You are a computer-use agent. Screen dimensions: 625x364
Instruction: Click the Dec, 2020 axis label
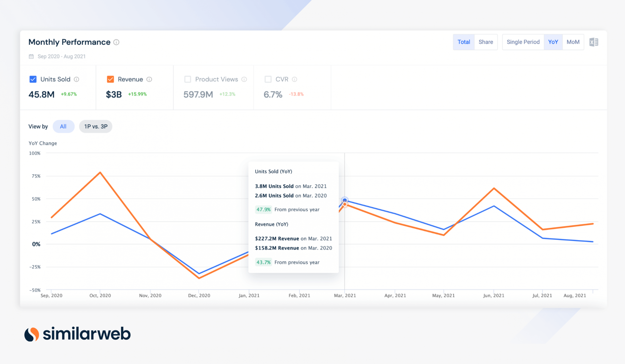coord(199,295)
